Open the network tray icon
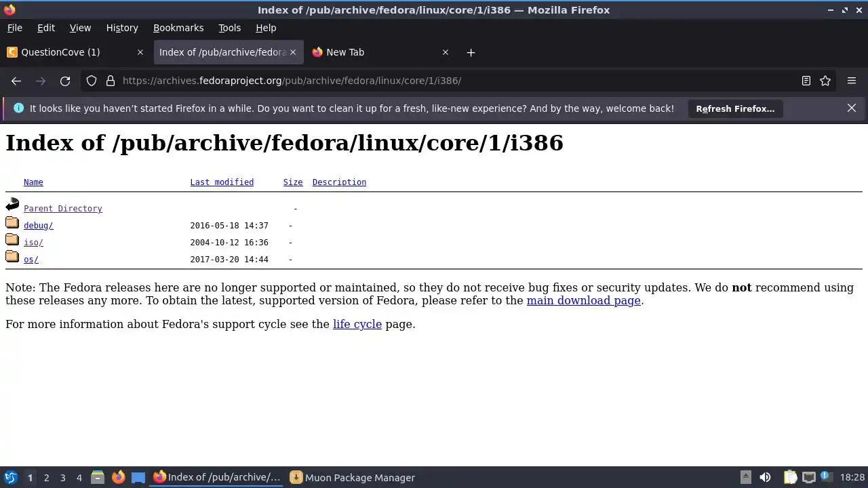 [x=808, y=477]
